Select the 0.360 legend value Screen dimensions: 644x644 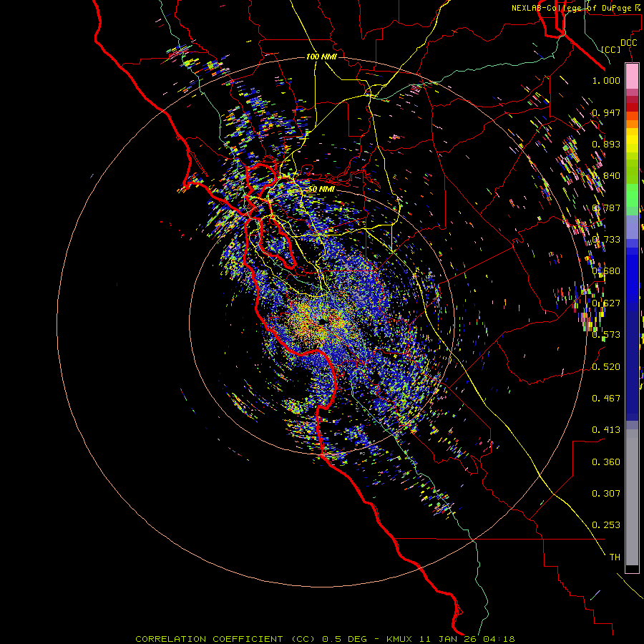(x=606, y=462)
